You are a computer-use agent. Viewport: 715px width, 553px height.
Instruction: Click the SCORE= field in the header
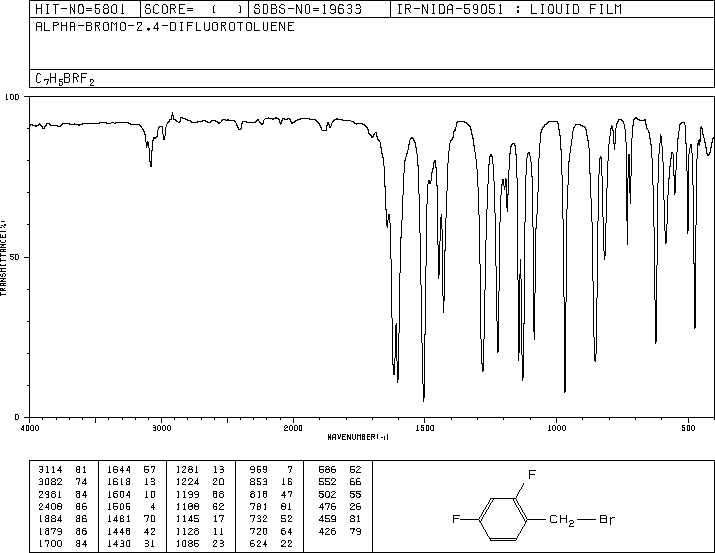click(x=194, y=10)
